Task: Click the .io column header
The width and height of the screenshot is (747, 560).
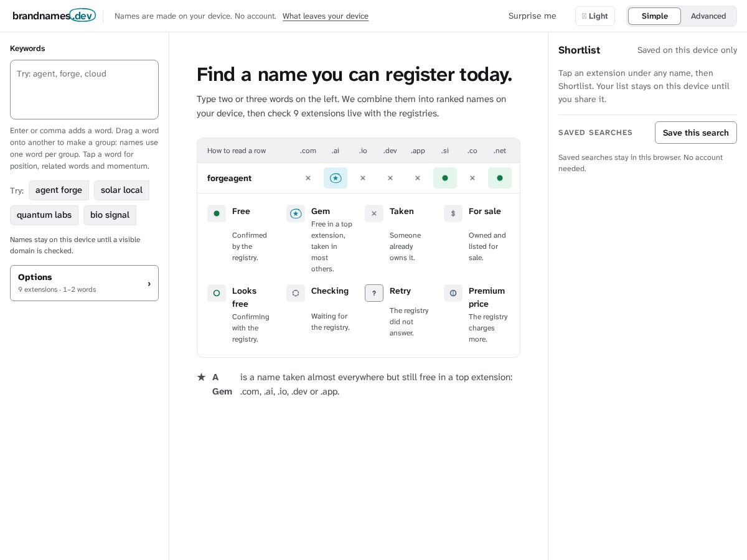Action: pyautogui.click(x=363, y=151)
